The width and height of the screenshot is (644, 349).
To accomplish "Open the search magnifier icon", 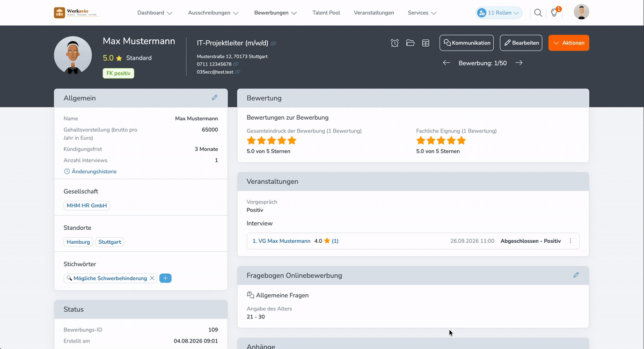I will coord(538,12).
